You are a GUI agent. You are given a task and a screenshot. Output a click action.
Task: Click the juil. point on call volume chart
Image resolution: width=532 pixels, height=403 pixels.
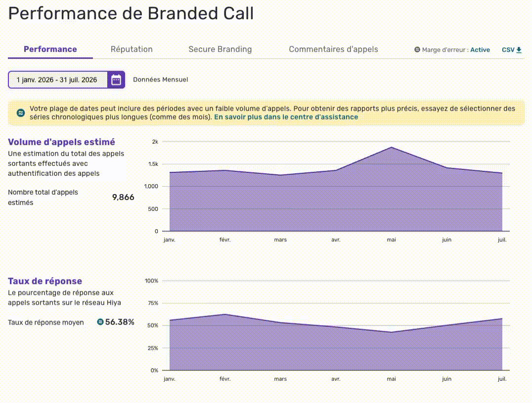502,173
